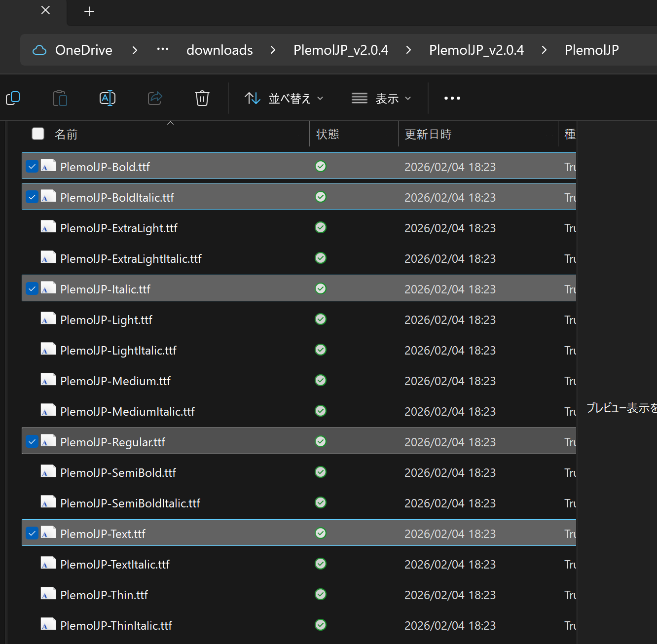
Task: Go to PlemolJP_v2.0.4 via the breadcrumb
Action: 340,50
